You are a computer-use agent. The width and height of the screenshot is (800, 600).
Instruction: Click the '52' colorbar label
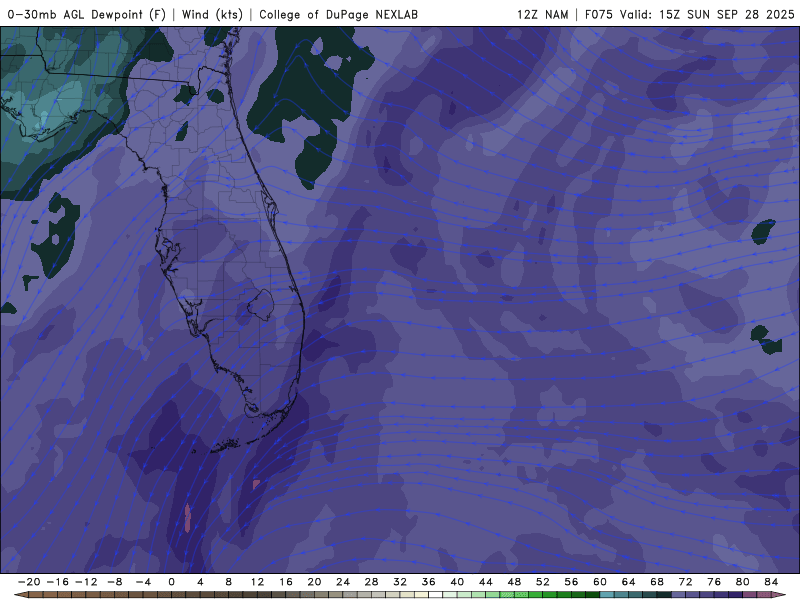[543, 582]
